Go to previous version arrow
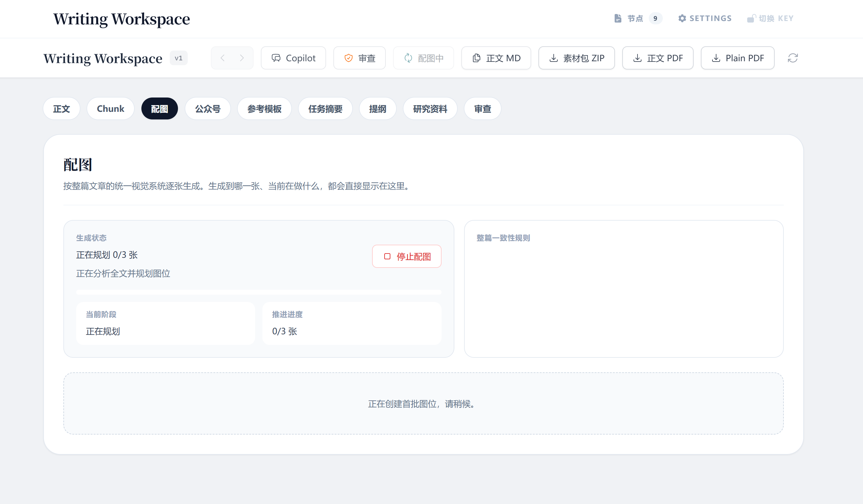The image size is (863, 504). coord(222,58)
